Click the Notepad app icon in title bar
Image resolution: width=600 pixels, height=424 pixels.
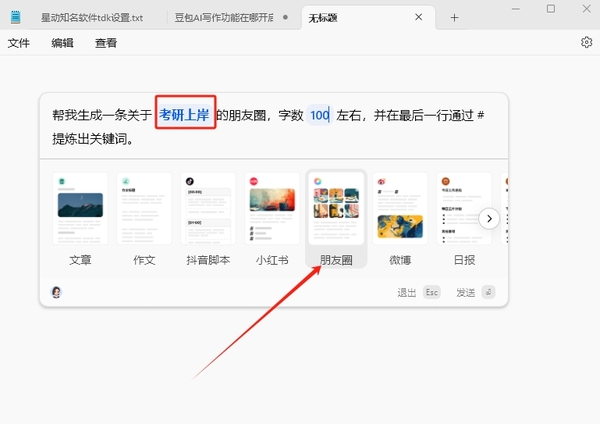15,18
